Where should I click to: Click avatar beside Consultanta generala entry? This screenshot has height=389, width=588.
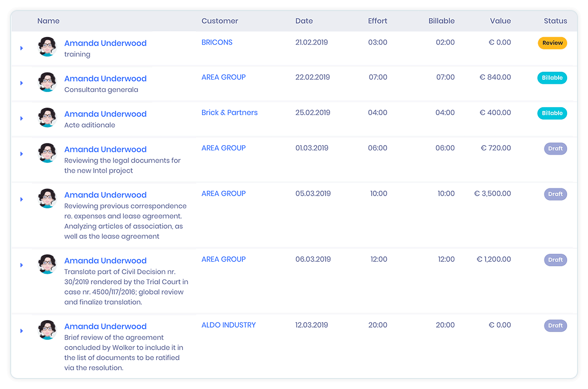[47, 82]
